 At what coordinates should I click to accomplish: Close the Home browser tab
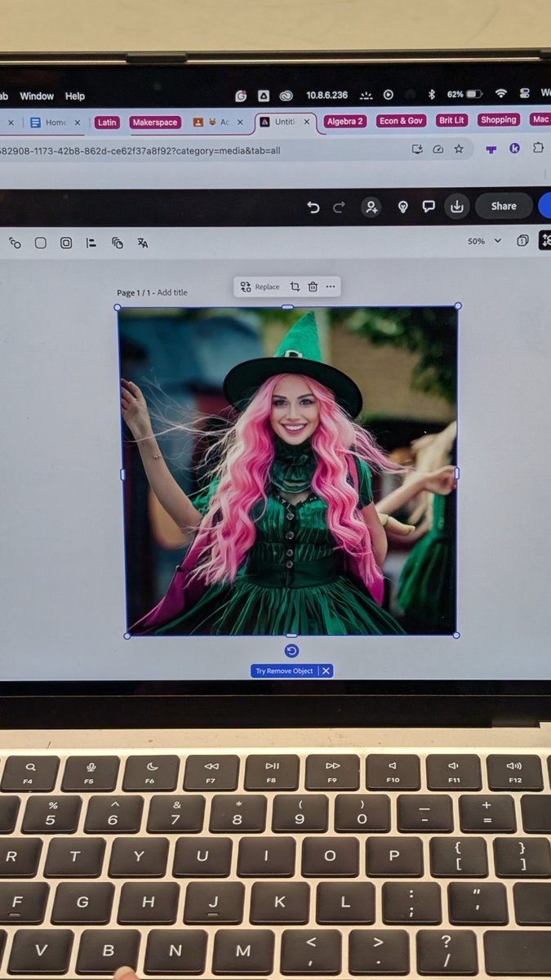[x=78, y=122]
